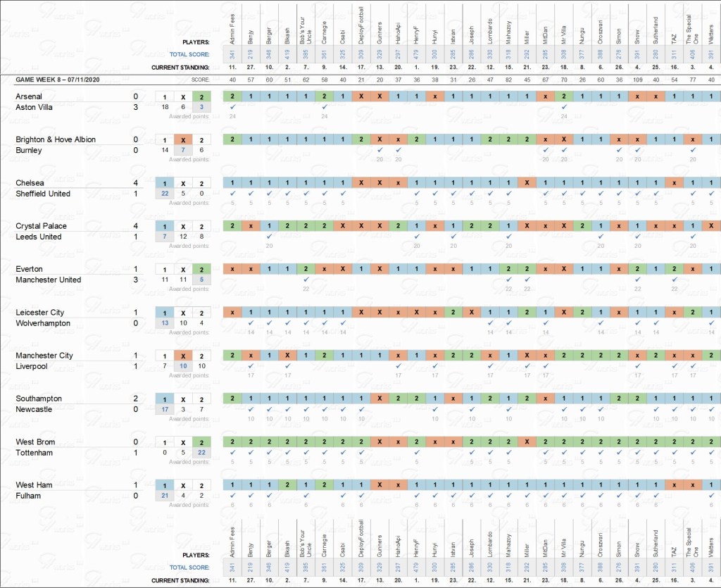
Task: Click Admin Fees' green 2 cell in Arsenal row
Action: [x=232, y=96]
